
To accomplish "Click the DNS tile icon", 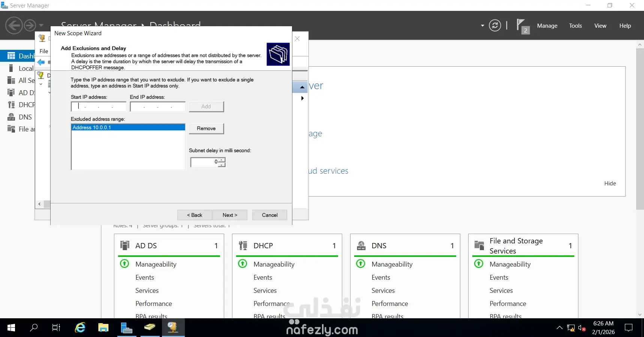I will point(361,245).
